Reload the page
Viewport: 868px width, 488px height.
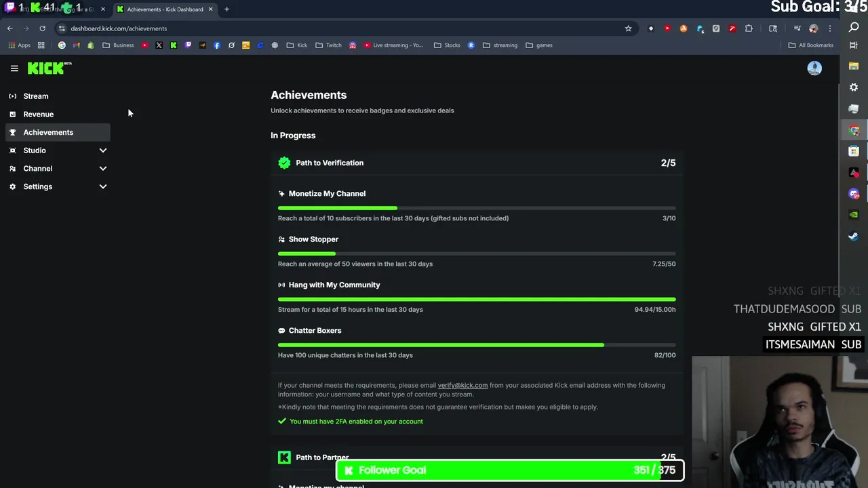42,28
